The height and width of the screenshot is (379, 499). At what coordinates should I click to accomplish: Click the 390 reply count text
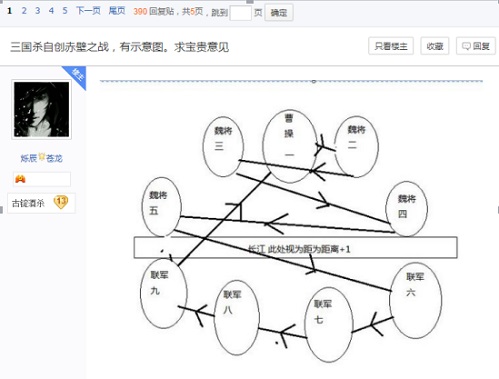click(140, 11)
